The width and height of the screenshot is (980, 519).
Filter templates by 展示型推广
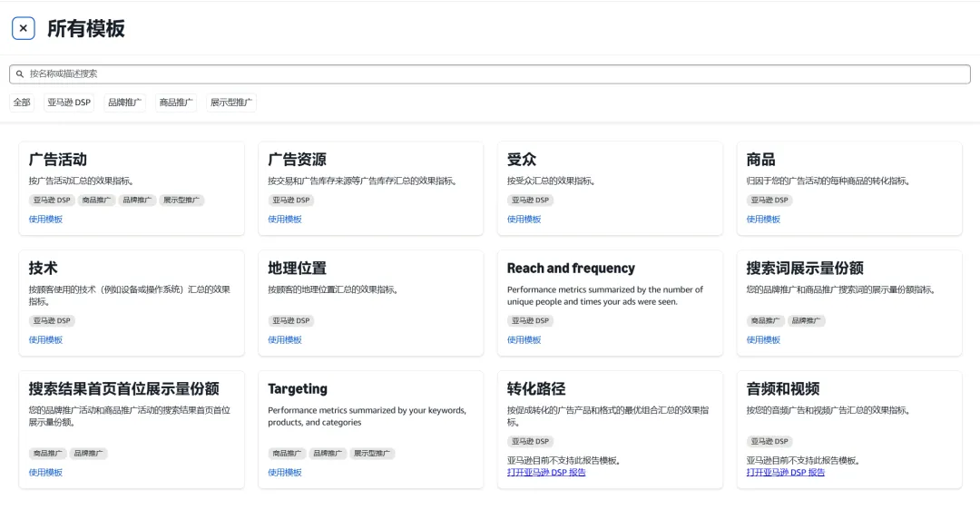pos(231,103)
